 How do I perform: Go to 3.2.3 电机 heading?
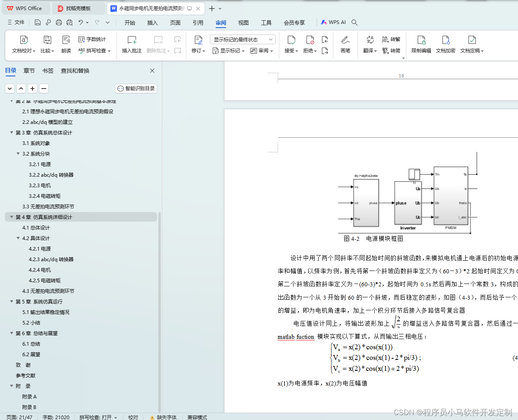point(40,185)
